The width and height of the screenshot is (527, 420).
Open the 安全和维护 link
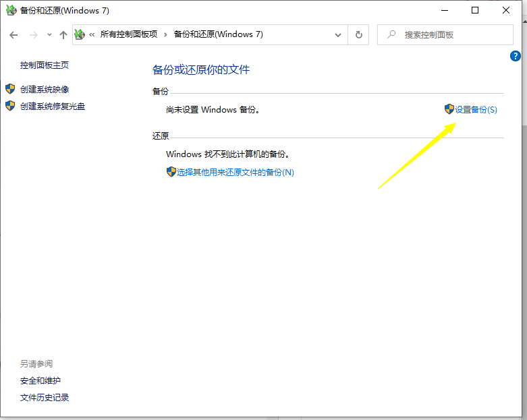point(40,381)
